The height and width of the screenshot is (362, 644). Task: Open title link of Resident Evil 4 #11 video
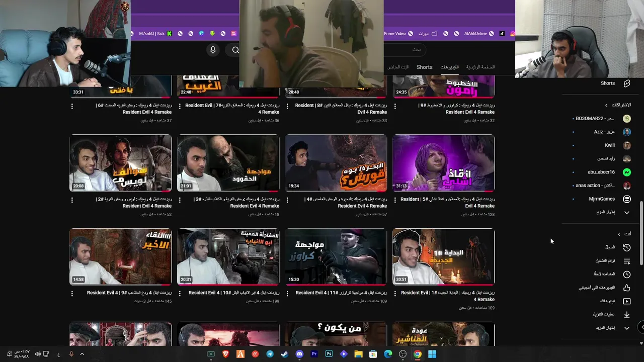pyautogui.click(x=341, y=293)
